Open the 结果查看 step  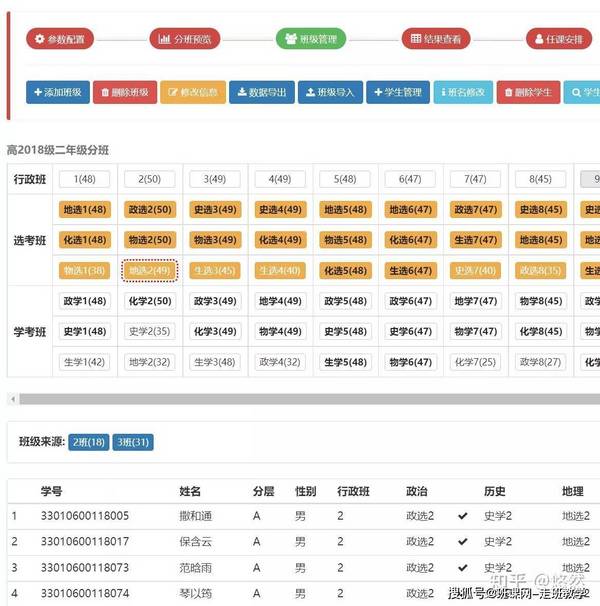point(436,39)
